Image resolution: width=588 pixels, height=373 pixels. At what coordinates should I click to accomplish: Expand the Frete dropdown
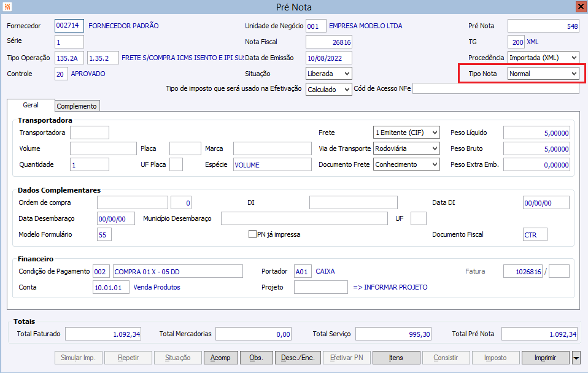[435, 133]
